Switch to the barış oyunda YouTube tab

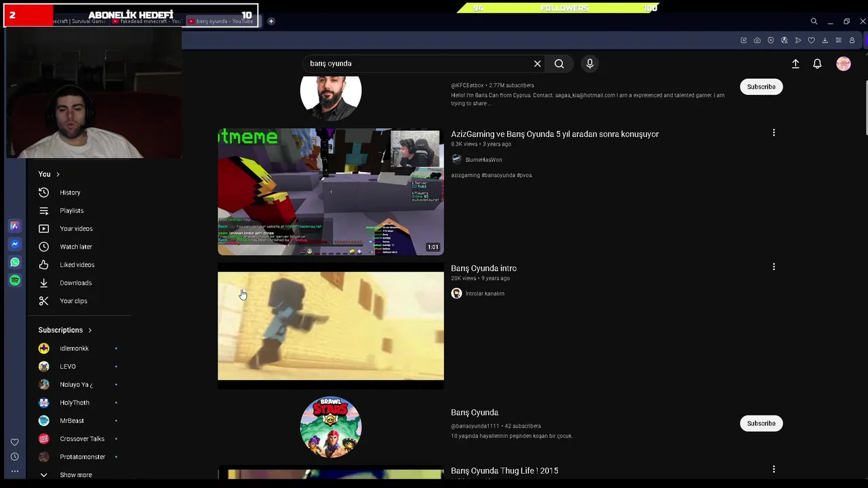pos(221,22)
